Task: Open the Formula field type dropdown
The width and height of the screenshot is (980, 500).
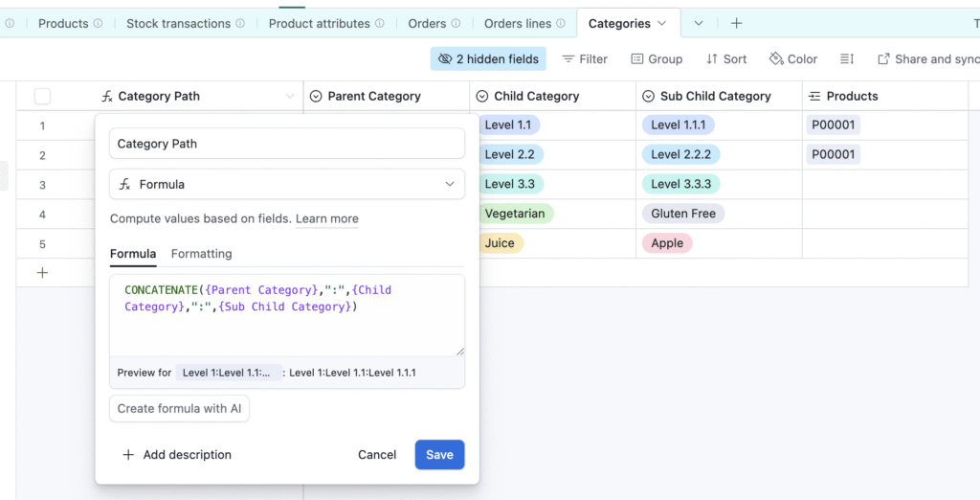Action: pyautogui.click(x=287, y=184)
